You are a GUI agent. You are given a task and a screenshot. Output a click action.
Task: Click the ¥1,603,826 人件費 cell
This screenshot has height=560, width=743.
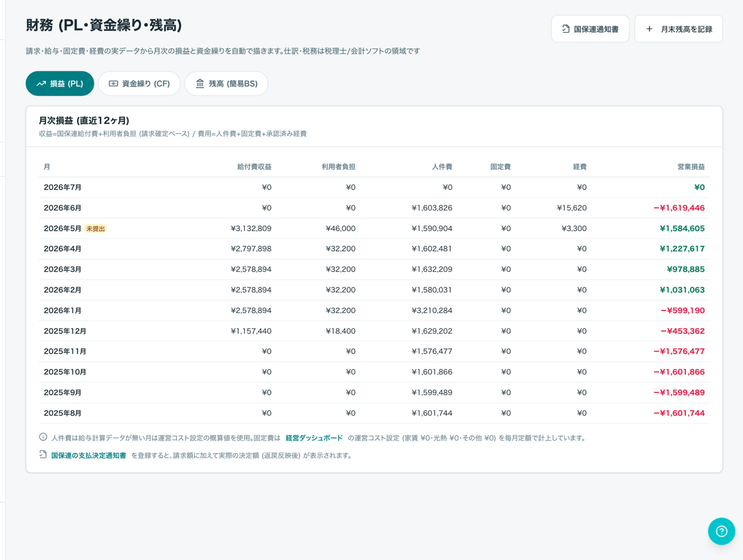(x=432, y=208)
